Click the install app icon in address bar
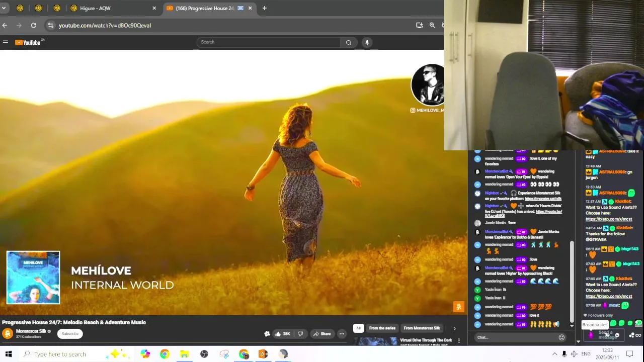 (x=420, y=25)
